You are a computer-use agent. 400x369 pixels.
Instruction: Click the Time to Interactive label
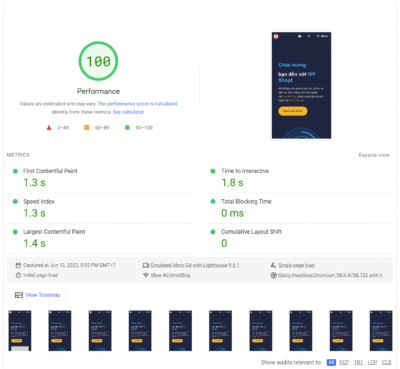pos(245,171)
